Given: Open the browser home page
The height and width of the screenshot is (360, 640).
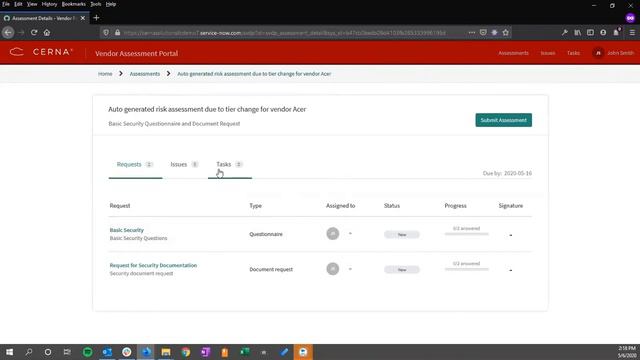Looking at the screenshot, I should 47,33.
